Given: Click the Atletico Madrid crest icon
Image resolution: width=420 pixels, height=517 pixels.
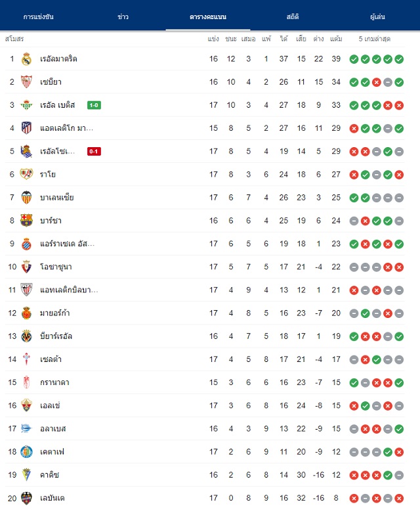Looking at the screenshot, I should pos(26,128).
